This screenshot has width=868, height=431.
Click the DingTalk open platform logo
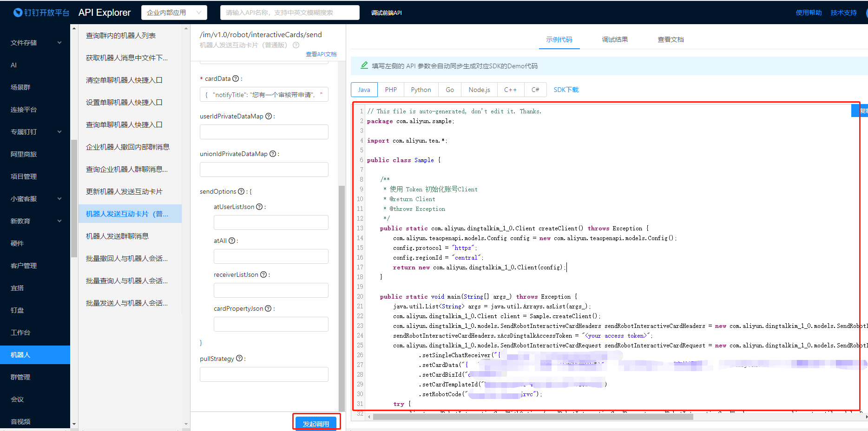click(41, 13)
